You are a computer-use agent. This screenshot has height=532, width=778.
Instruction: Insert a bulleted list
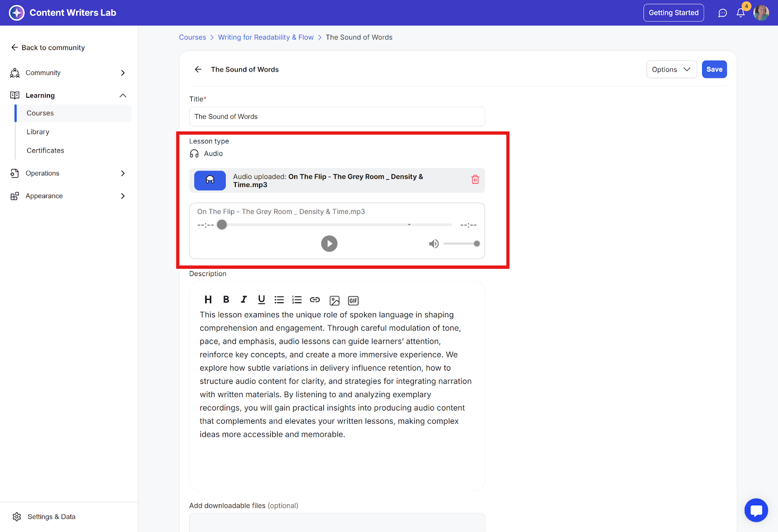point(279,300)
